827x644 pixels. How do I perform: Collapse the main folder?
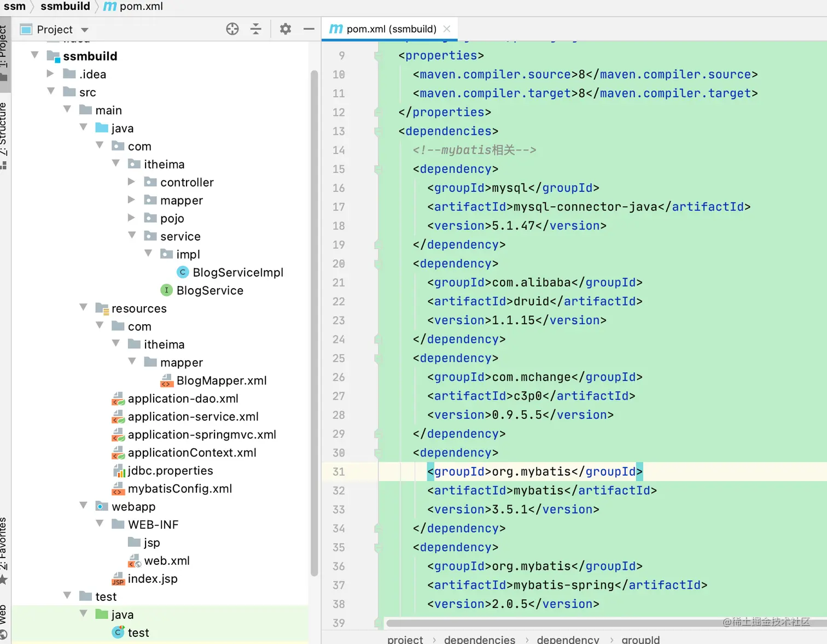[x=67, y=109]
